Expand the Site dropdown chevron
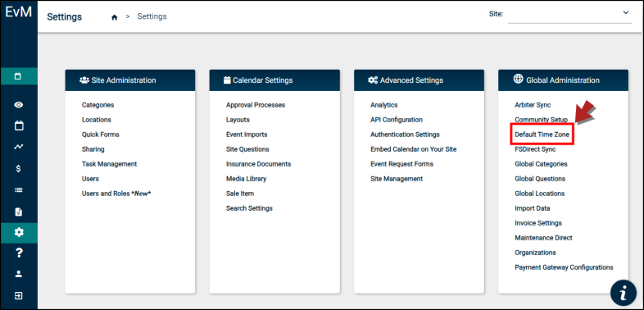The image size is (644, 310). click(625, 13)
